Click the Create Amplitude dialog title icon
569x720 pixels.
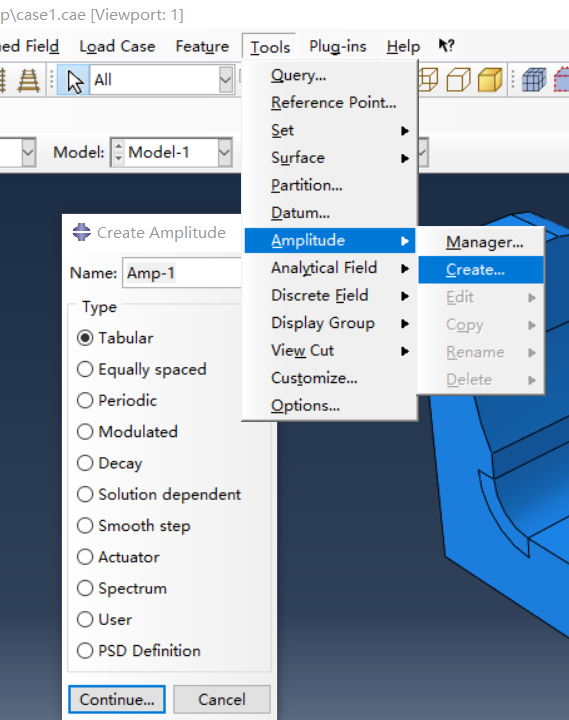pos(81,232)
